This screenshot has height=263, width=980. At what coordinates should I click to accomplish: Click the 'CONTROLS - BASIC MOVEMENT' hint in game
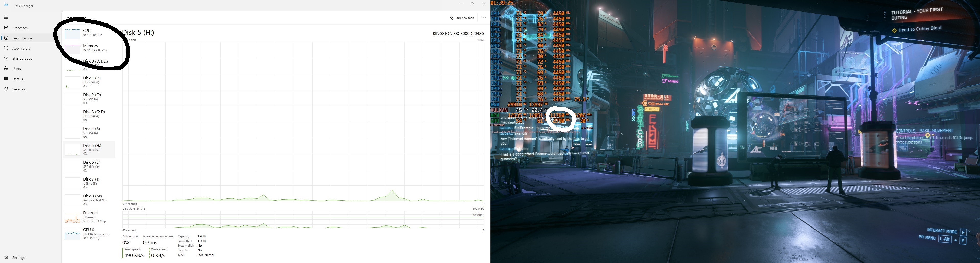(925, 130)
